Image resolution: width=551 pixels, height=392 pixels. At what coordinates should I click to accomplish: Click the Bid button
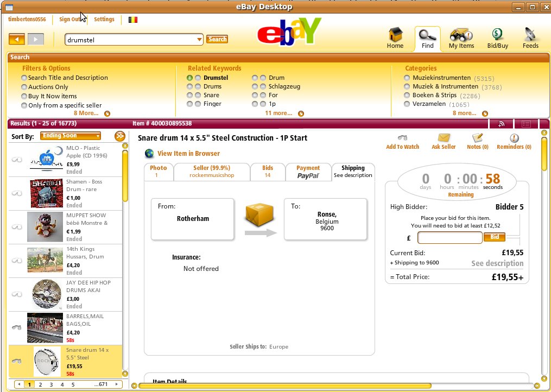495,237
